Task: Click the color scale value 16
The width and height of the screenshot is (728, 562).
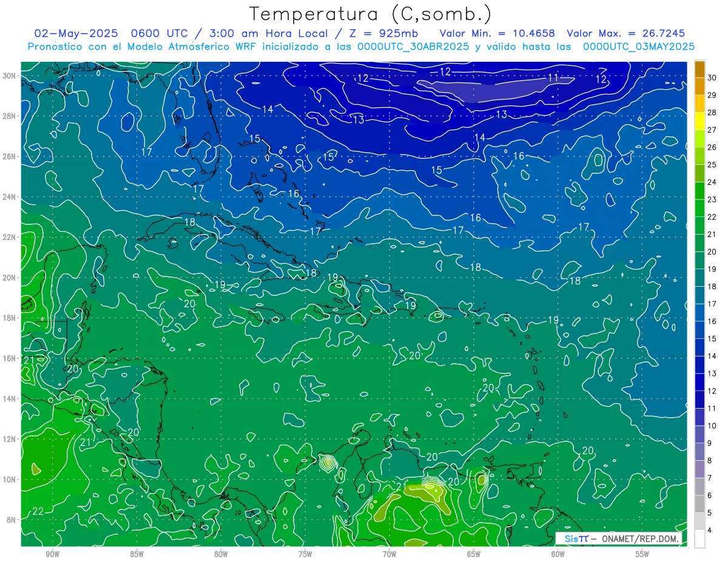Action: 712,321
